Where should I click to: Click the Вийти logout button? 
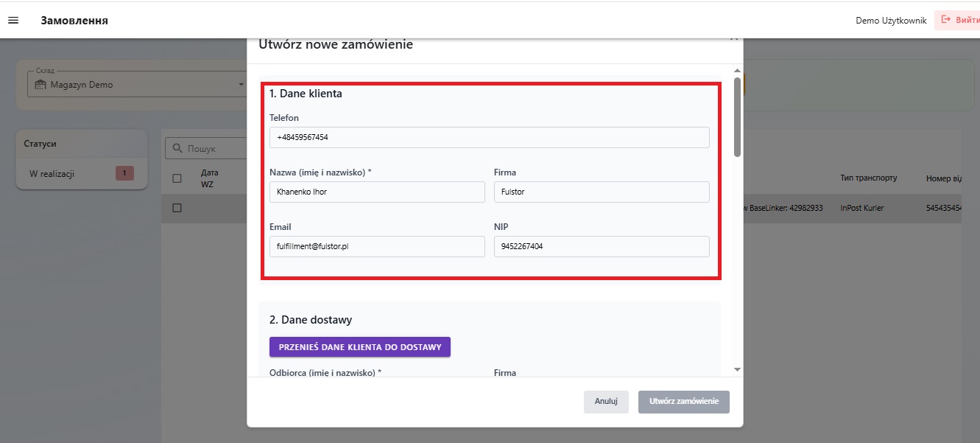[x=958, y=20]
